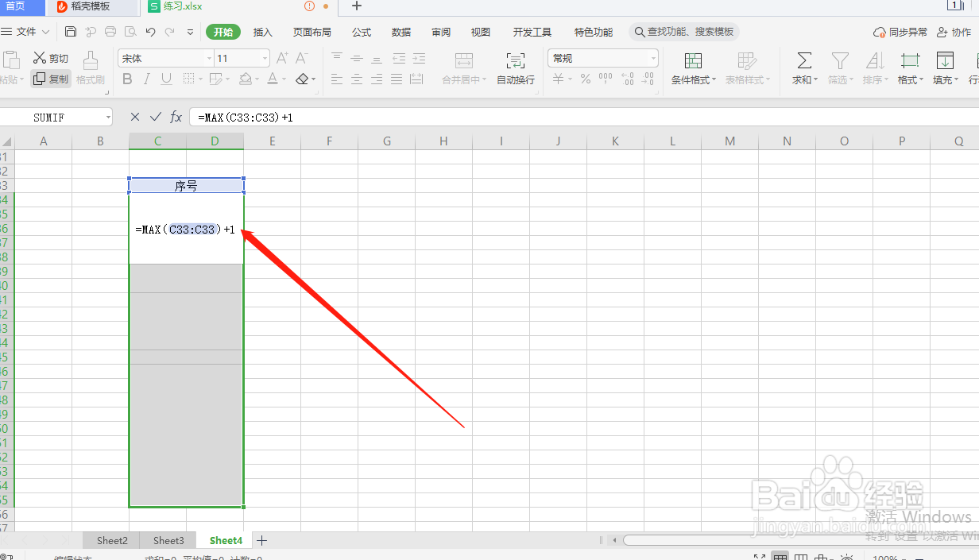Click the eraser clear-format icon

coord(302,79)
